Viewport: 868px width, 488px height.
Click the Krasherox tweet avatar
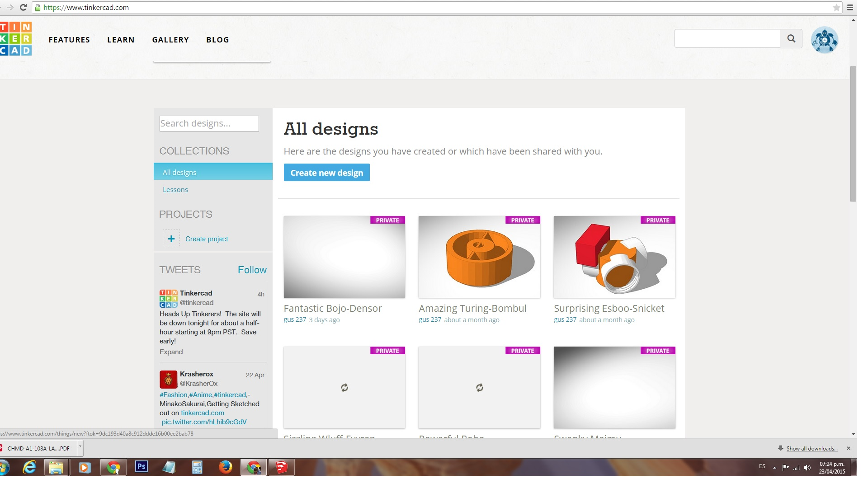coord(168,380)
